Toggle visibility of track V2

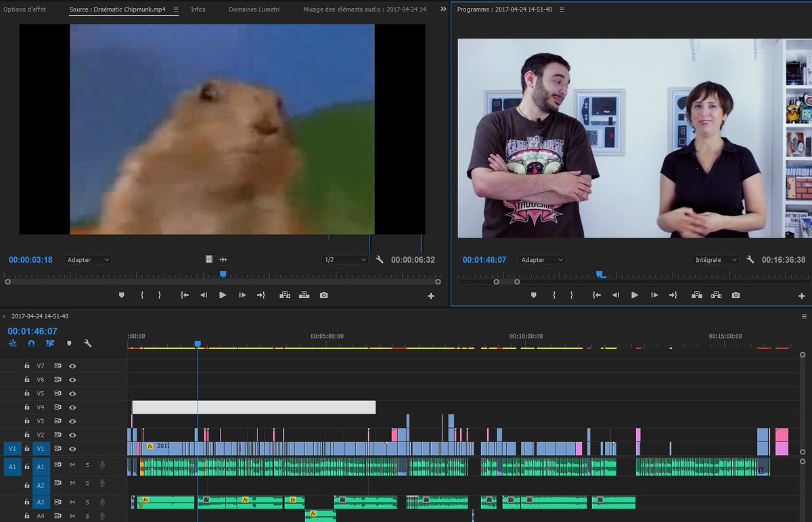tap(72, 435)
